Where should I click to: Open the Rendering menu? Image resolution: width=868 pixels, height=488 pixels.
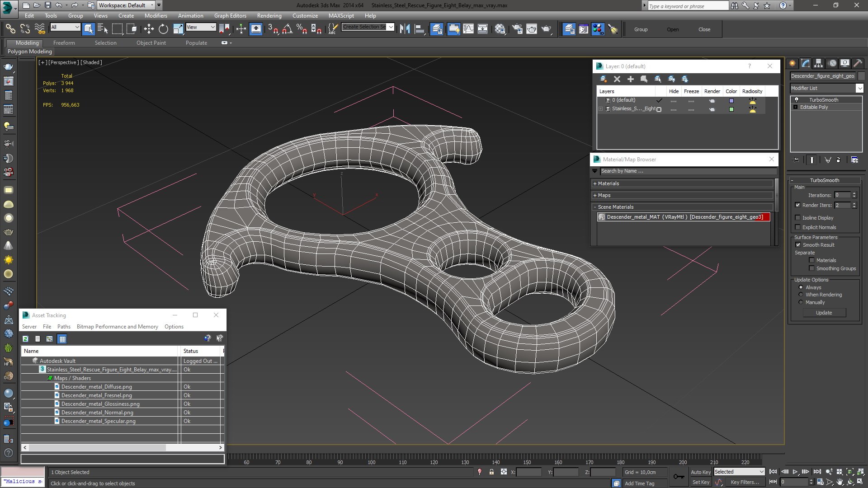point(269,16)
